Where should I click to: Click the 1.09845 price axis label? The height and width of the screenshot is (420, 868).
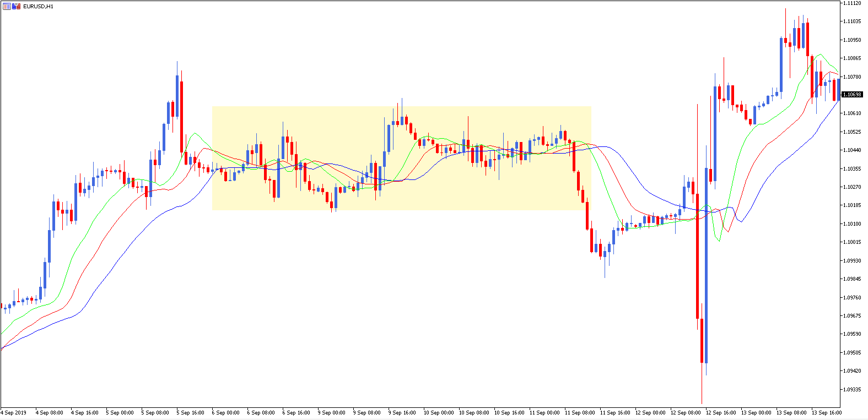pos(852,279)
